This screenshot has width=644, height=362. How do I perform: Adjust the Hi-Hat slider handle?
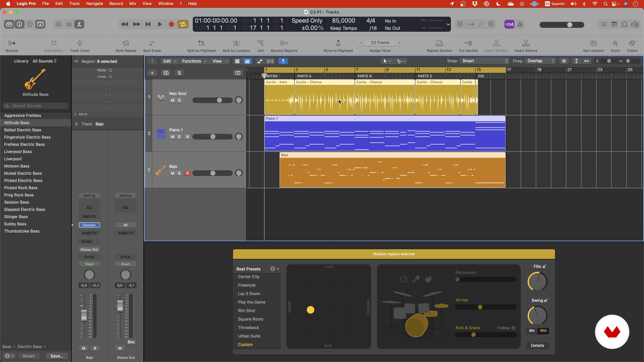click(480, 307)
